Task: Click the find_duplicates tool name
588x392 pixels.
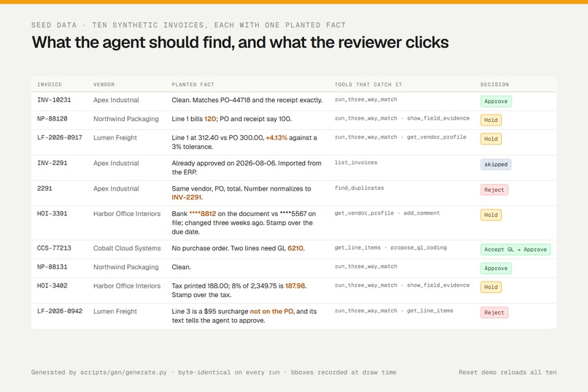Action: 359,188
